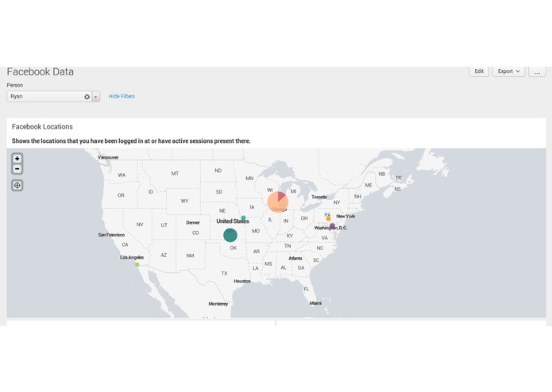
Task: Zoom out of the map
Action: (x=17, y=169)
